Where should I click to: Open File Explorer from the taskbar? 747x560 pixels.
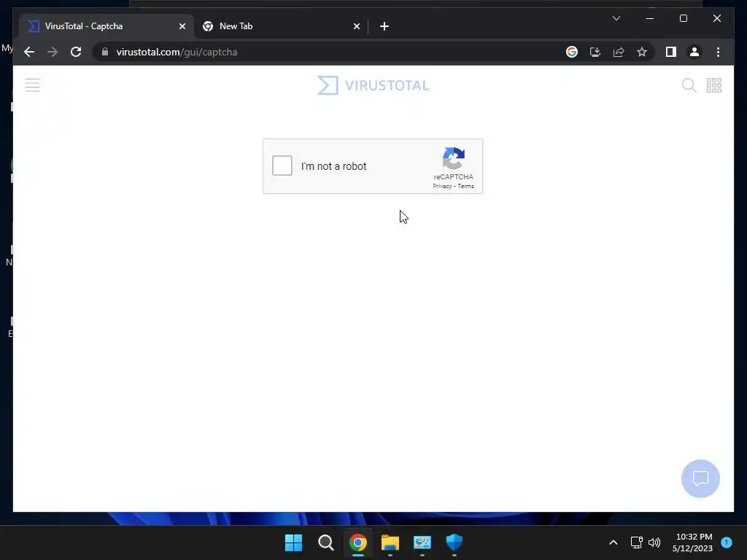390,542
